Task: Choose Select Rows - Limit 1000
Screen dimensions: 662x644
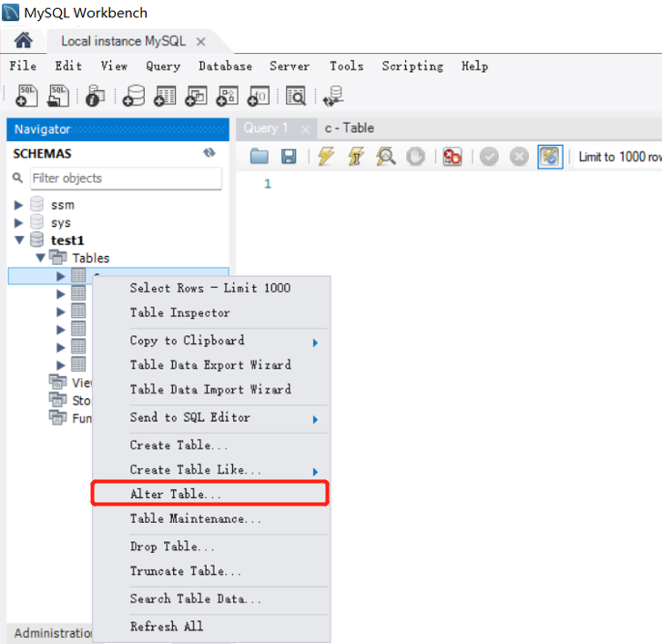Action: [211, 289]
